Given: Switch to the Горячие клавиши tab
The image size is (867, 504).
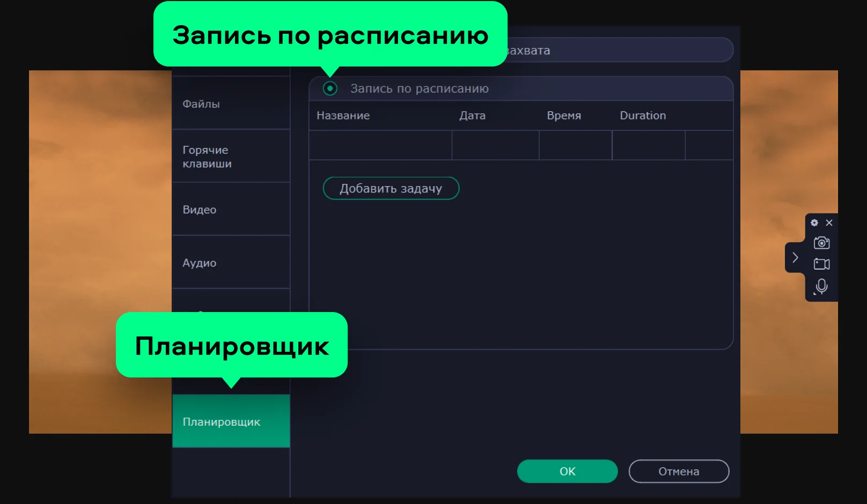Looking at the screenshot, I should coord(231,156).
